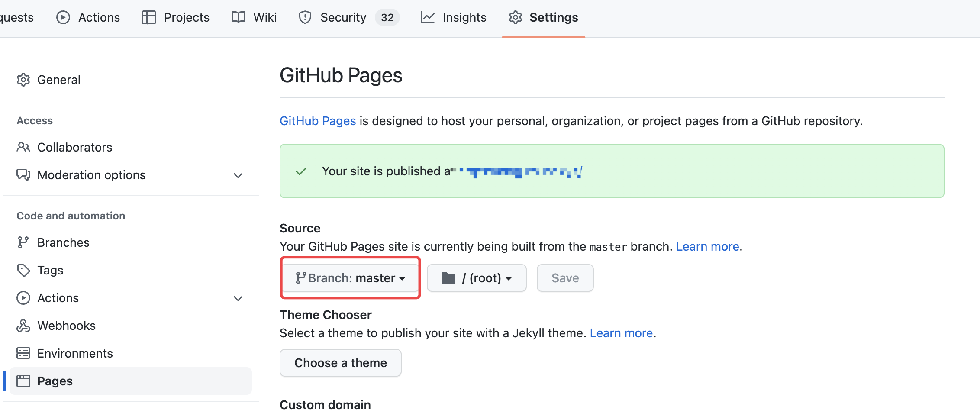Image resolution: width=980 pixels, height=413 pixels.
Task: Click the Tags label icon
Action: (x=23, y=270)
